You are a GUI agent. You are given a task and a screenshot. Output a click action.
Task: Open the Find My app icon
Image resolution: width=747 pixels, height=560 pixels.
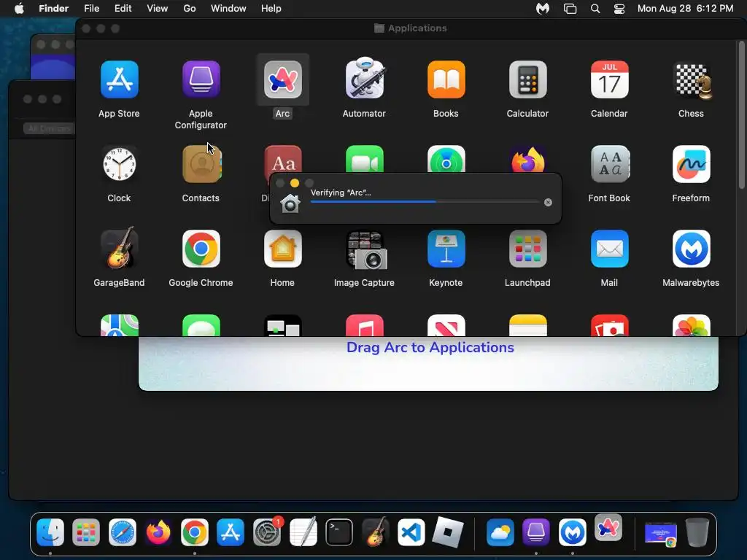coord(446,159)
